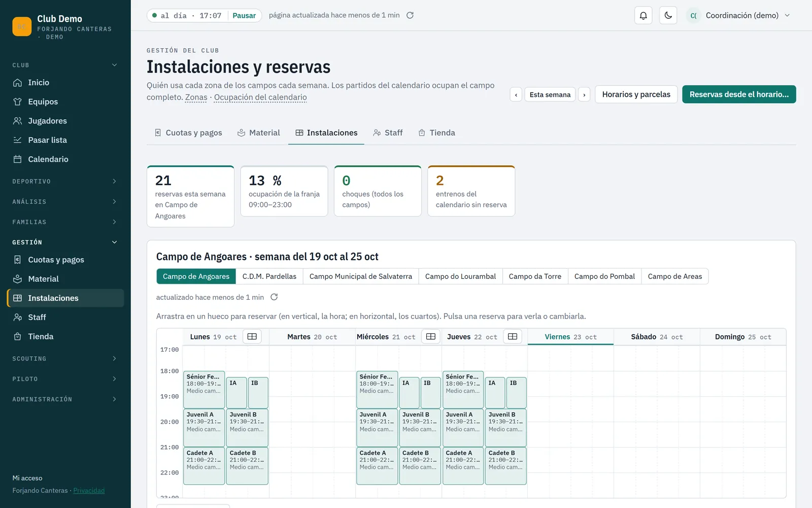The width and height of the screenshot is (812, 508).
Task: Select Campo Municipal de Salvaterra field
Action: (361, 276)
